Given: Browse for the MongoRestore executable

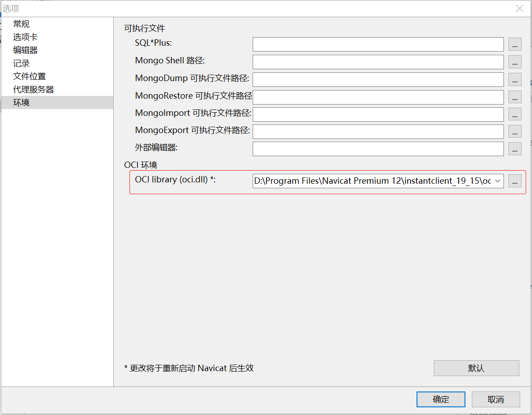Looking at the screenshot, I should pyautogui.click(x=515, y=97).
